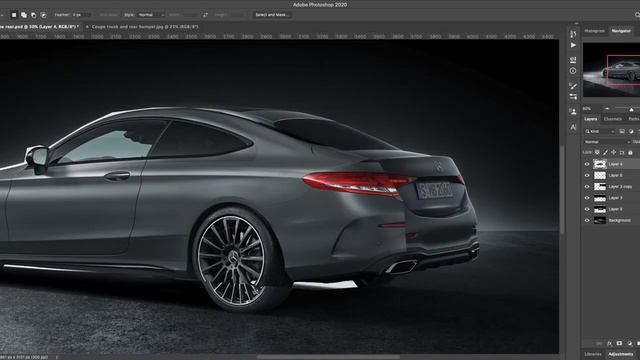
Task: Open the layer Kind filter dropdown
Action: 600,131
